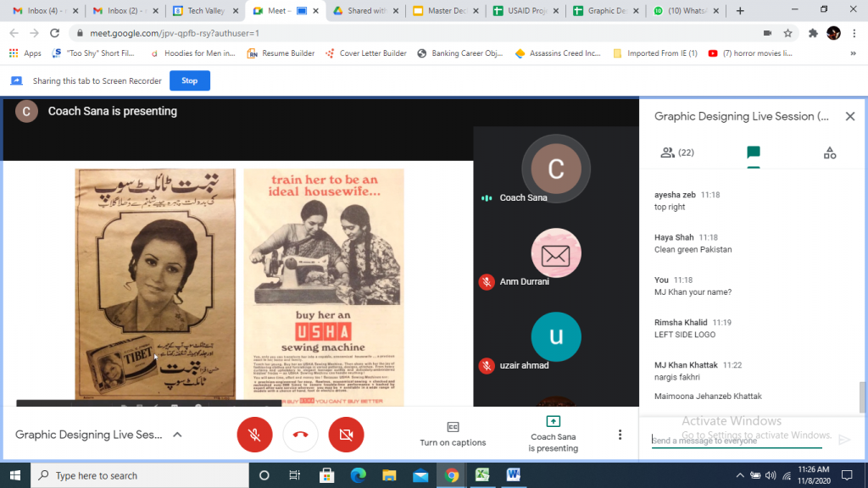
Task: Hang up with the leave call button
Action: pyautogui.click(x=301, y=435)
